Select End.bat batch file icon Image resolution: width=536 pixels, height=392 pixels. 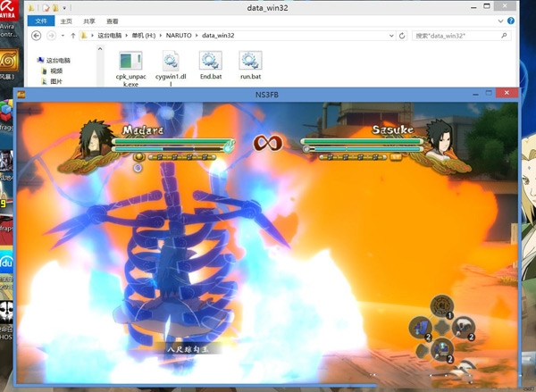coord(211,61)
